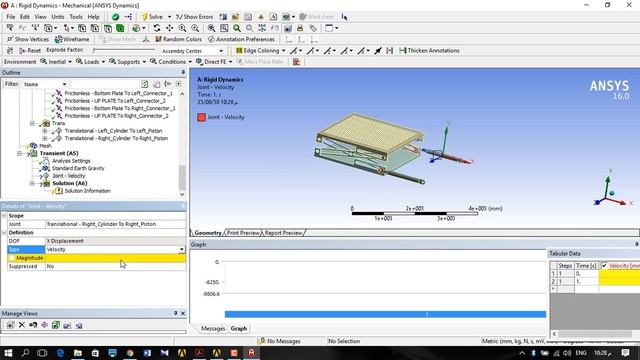Click the refresh search icon in Outline filter bar

pos(144,84)
